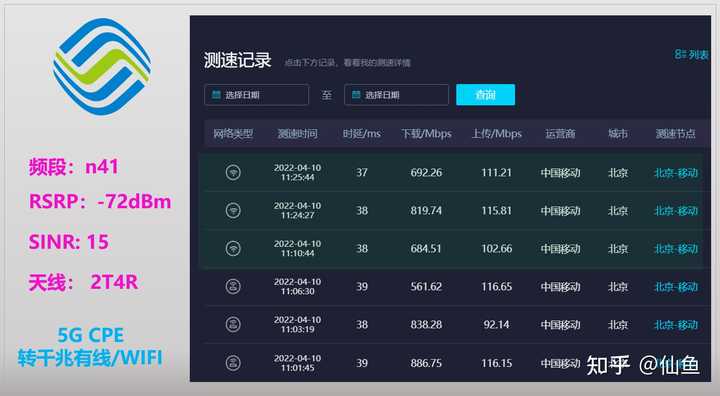Click the timestamp 2022-04-10 11:03:19
The width and height of the screenshot is (720, 396).
click(297, 324)
